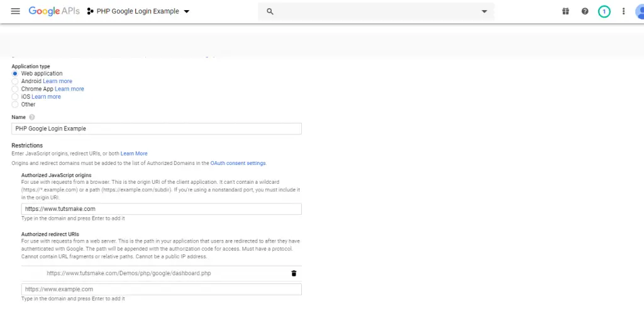The height and width of the screenshot is (313, 644).
Task: Click the search magnifier icon
Action: (270, 11)
